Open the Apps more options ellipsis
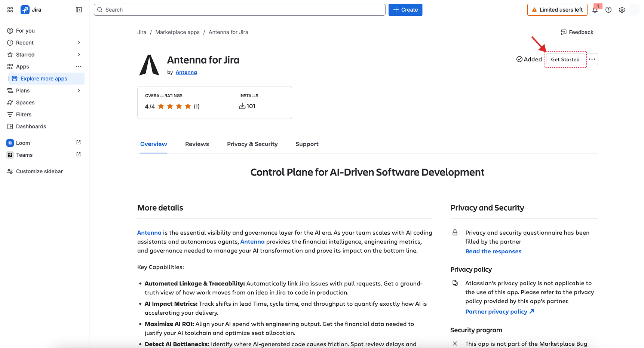This screenshot has width=644, height=348. click(79, 67)
